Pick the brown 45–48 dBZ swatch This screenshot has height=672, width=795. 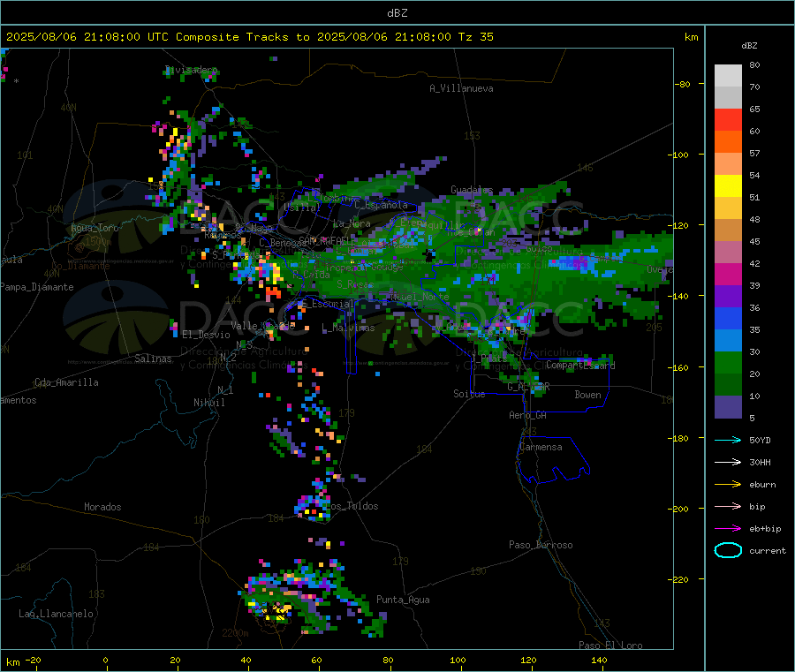tap(728, 230)
